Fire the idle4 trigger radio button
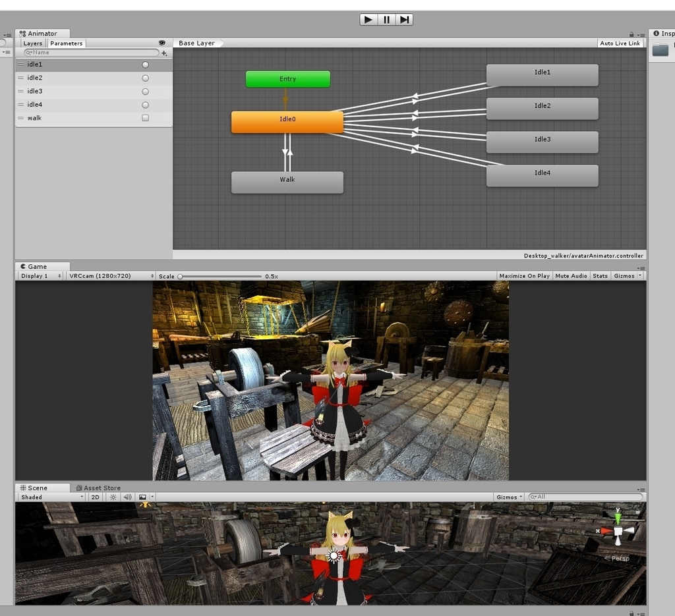 [x=146, y=105]
